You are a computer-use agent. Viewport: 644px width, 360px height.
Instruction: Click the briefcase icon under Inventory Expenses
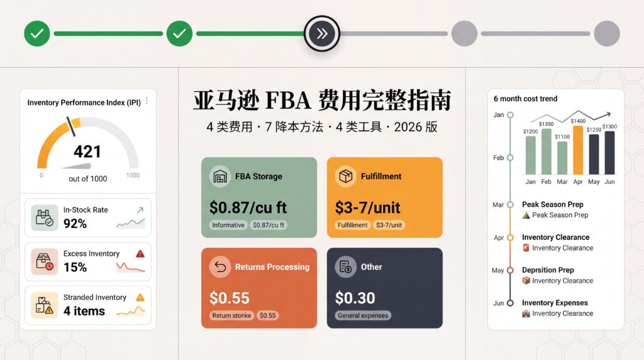coord(526,313)
